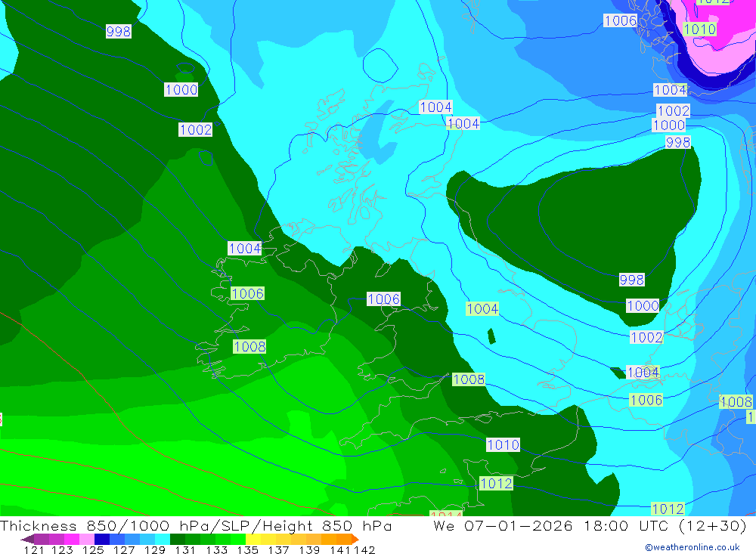Click the '1010' label over northern France

pos(503,444)
